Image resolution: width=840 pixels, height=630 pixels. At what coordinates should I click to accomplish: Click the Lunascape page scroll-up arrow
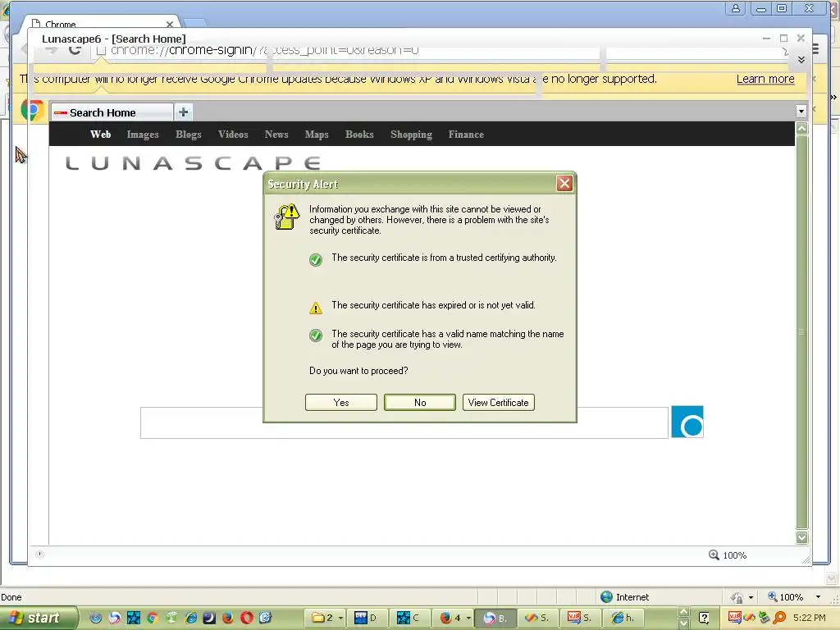pos(802,128)
